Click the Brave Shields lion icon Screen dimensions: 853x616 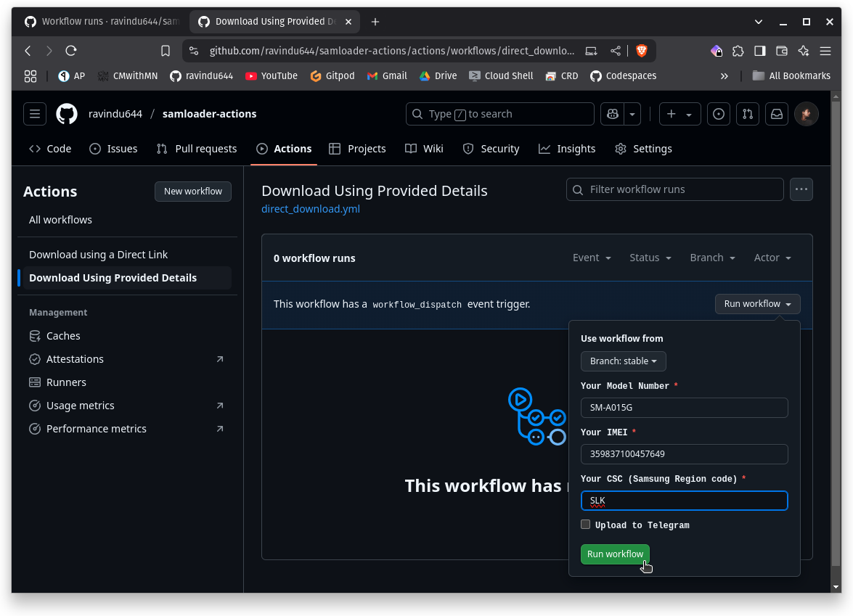pos(642,51)
